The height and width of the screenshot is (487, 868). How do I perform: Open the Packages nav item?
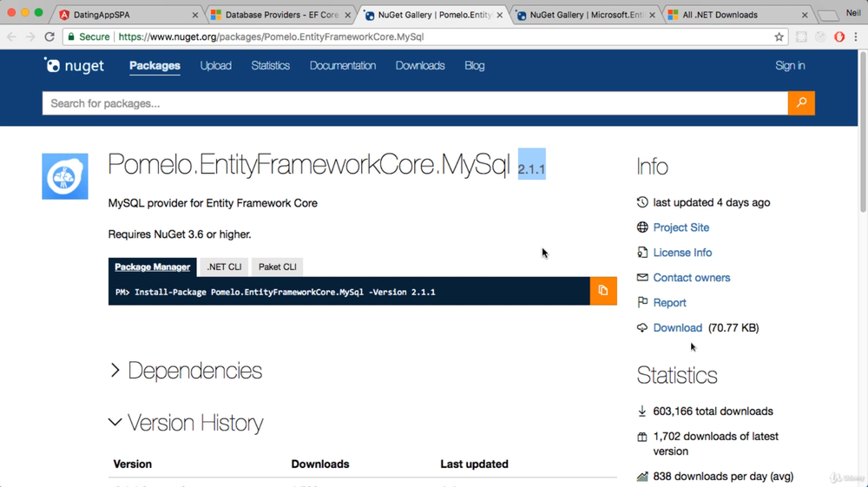click(155, 65)
